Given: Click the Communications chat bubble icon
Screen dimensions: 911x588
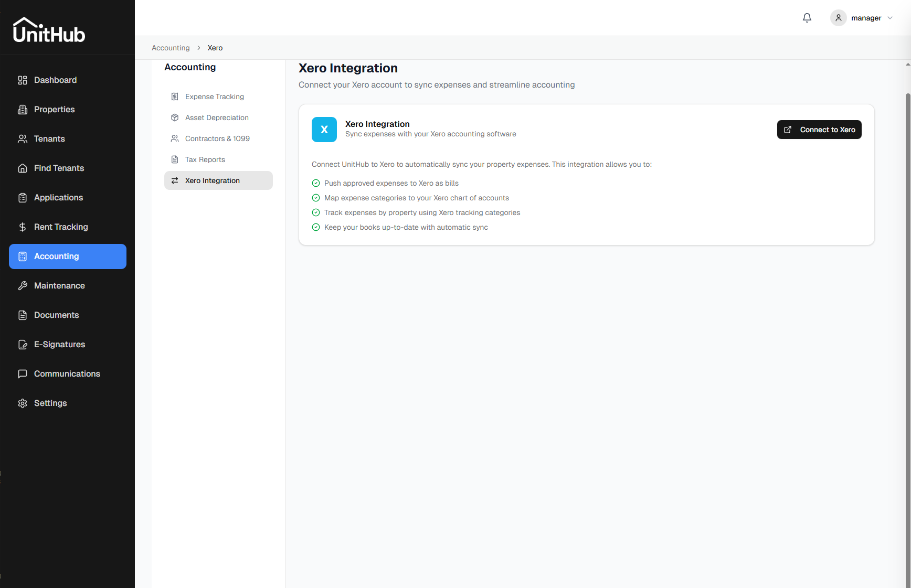Looking at the screenshot, I should (x=23, y=374).
